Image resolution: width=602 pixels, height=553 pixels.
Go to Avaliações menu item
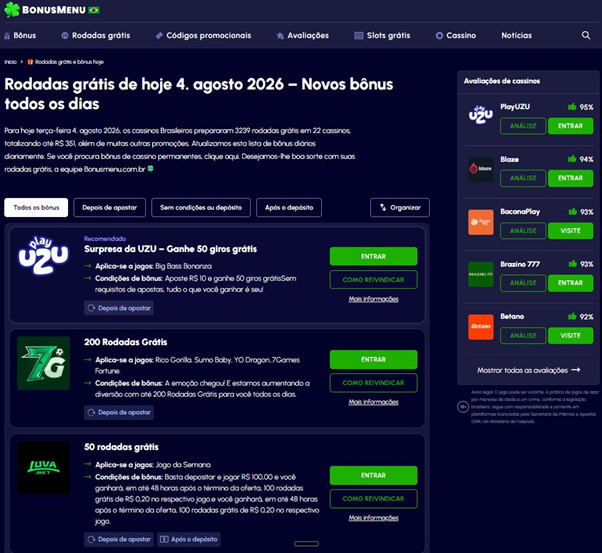(303, 35)
